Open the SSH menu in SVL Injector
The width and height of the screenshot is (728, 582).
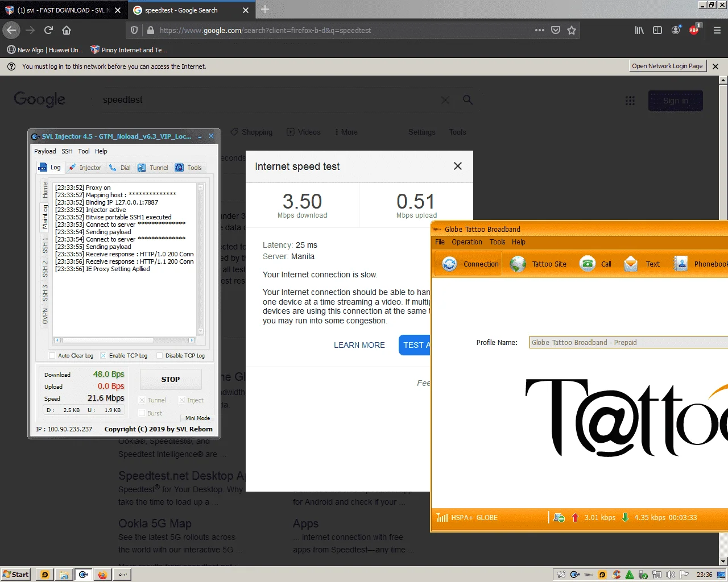tap(67, 151)
